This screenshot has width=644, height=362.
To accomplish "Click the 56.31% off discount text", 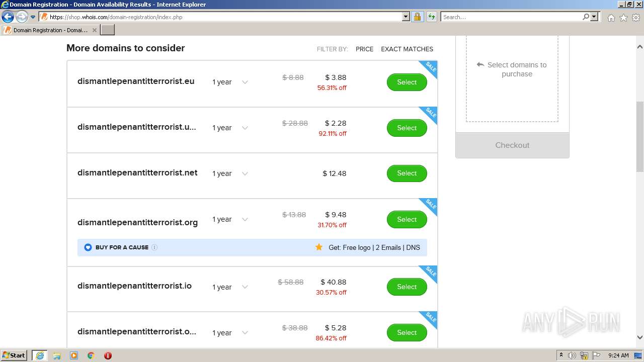I will point(332,87).
